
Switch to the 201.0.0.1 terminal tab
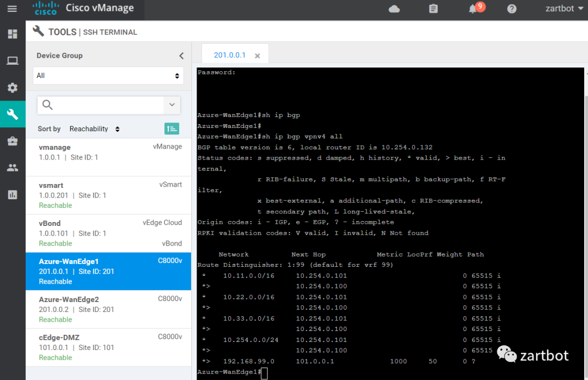tap(230, 55)
